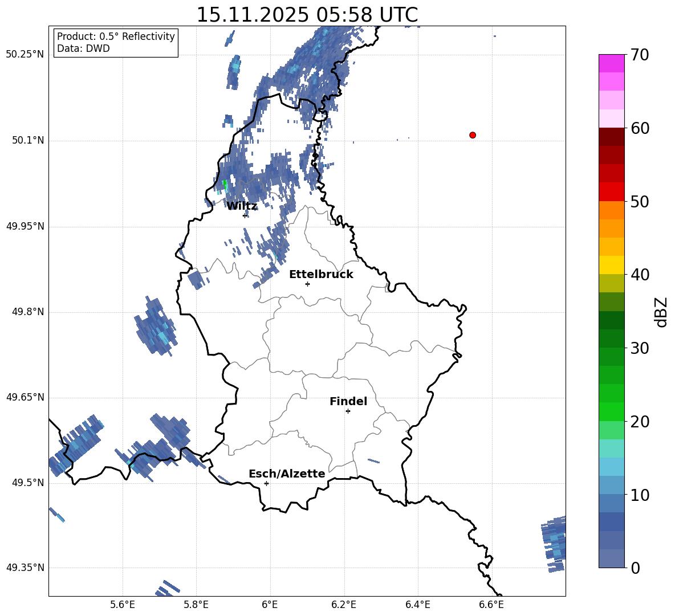Click the latitude label '49.5°N'
Screen dimensions: 675x616
28,483
